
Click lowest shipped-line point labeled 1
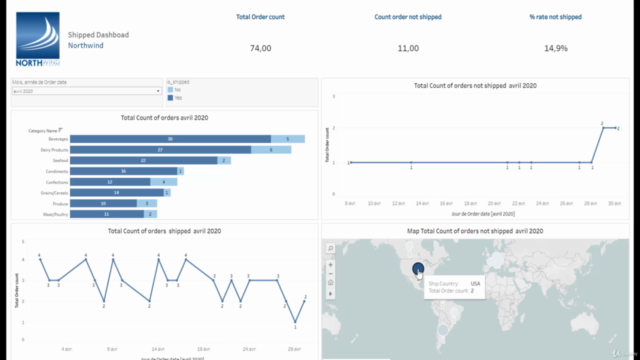click(x=296, y=322)
